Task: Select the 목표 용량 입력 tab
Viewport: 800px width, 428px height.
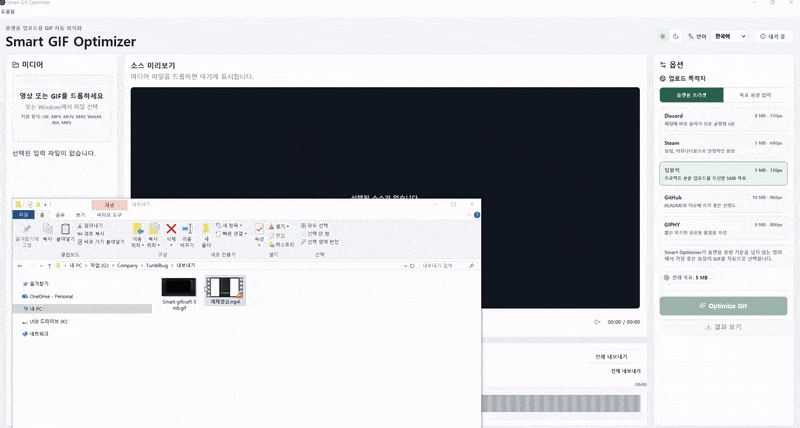Action: (x=755, y=95)
